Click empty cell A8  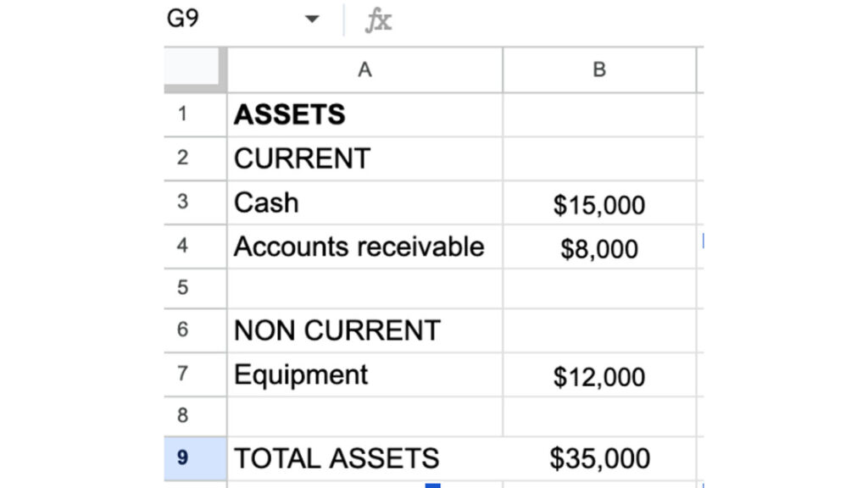pyautogui.click(x=364, y=416)
